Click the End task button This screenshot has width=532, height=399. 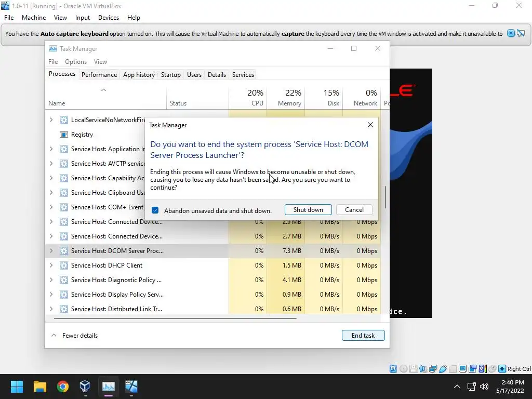click(363, 336)
